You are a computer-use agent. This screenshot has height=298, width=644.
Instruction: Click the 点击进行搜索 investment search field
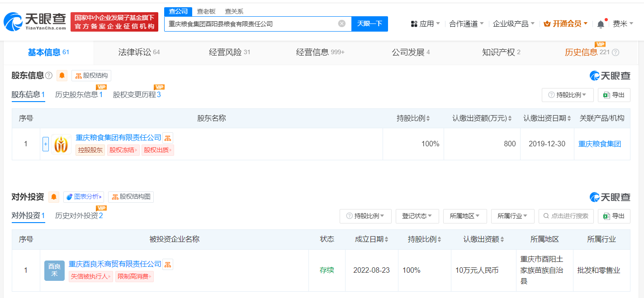[566, 216]
